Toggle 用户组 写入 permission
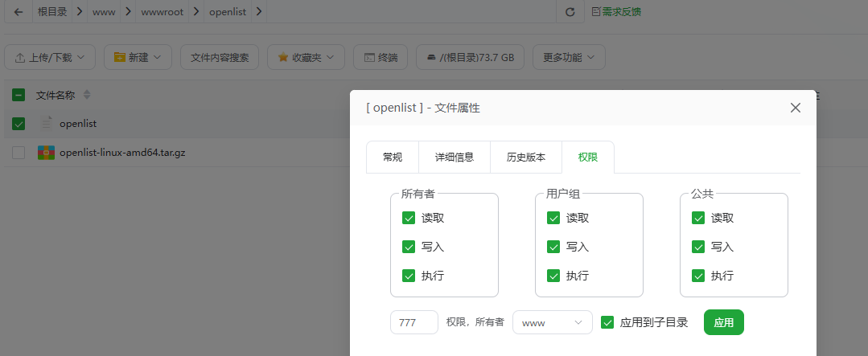The image size is (868, 356). point(553,247)
